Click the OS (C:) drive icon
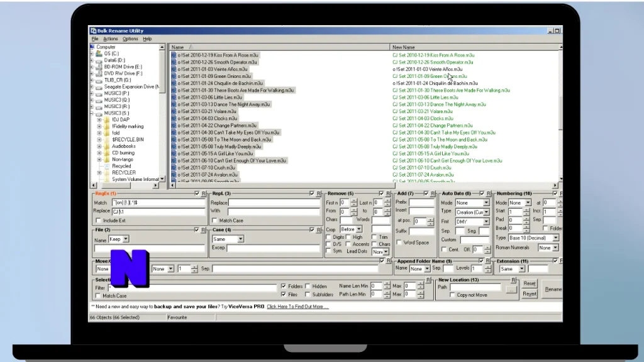The height and width of the screenshot is (362, 644). pyautogui.click(x=99, y=53)
